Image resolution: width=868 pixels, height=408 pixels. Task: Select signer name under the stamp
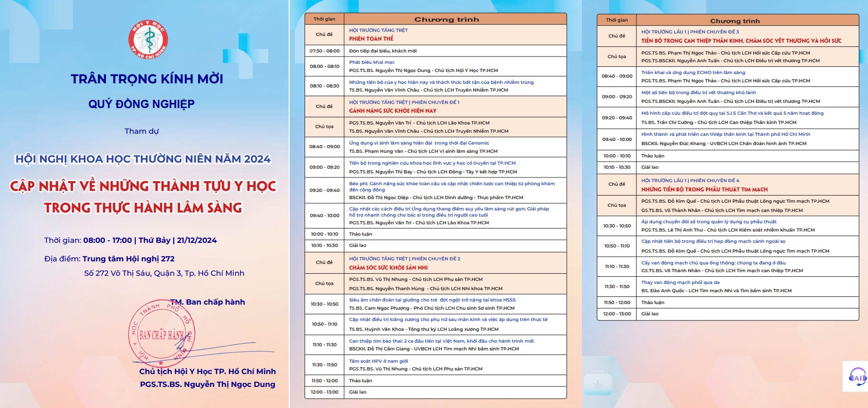coord(207,384)
